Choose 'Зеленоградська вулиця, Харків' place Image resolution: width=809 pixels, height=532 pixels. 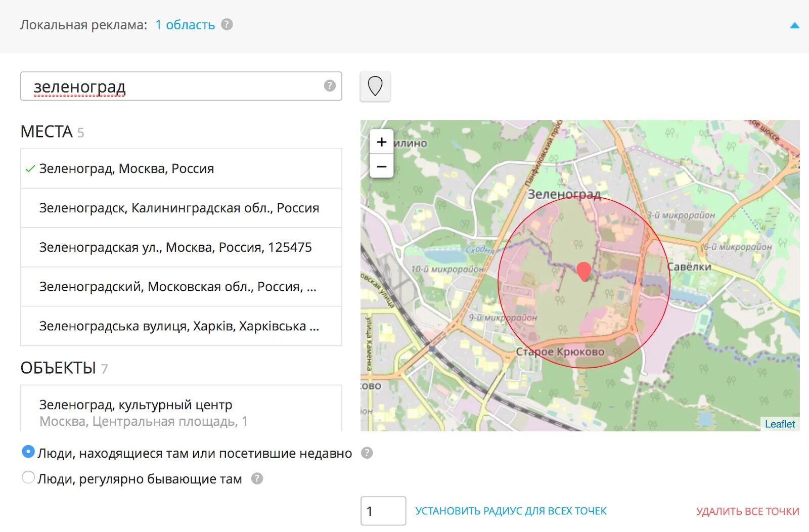tap(181, 326)
